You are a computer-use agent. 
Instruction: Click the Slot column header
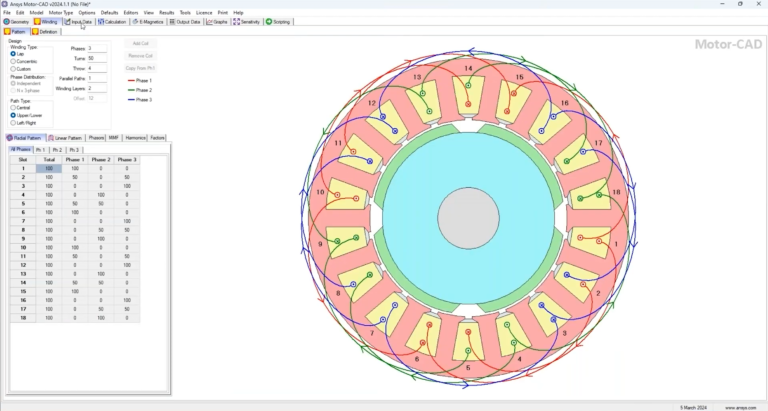tap(23, 160)
